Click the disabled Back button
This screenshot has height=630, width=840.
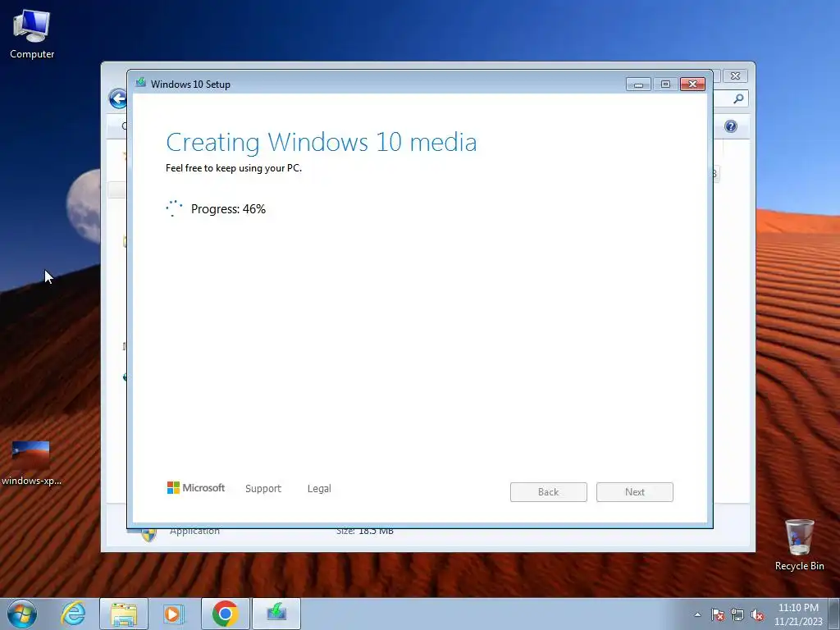pos(549,492)
